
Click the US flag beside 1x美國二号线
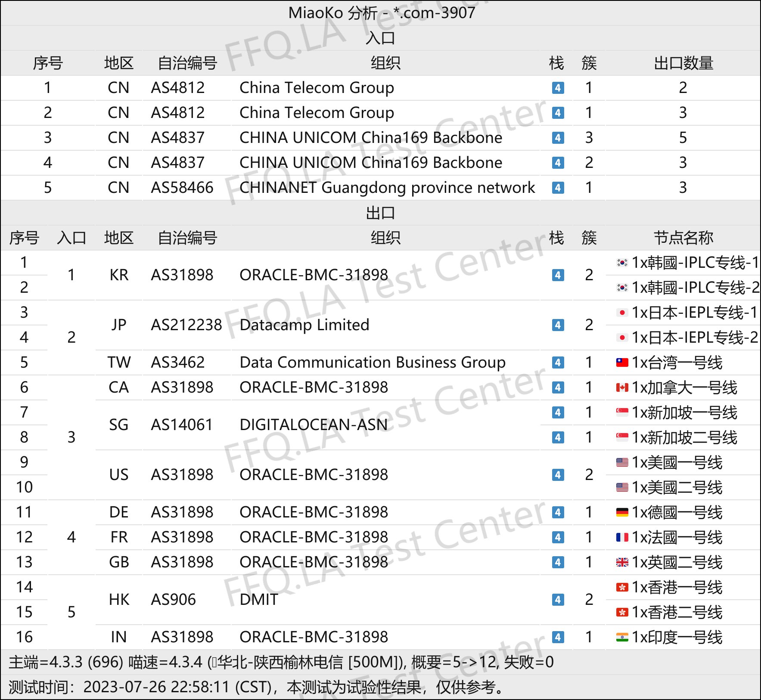point(622,487)
